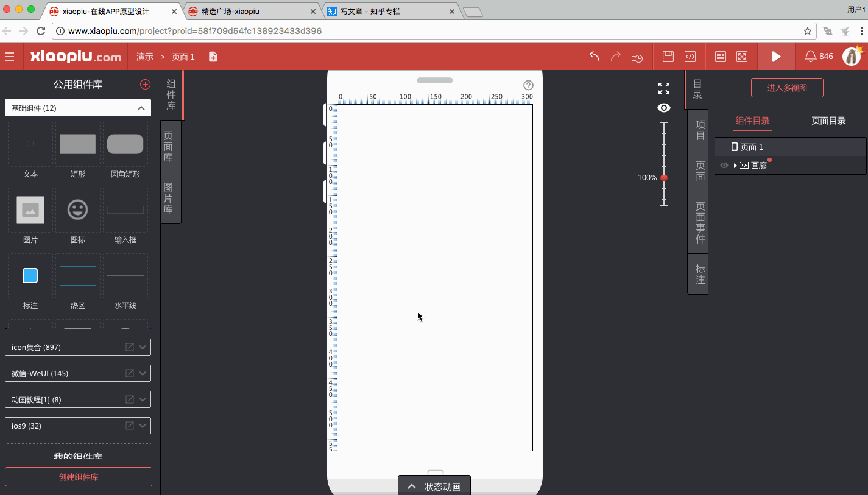This screenshot has height=495, width=868.
Task: Select the 水平线 horizontal line component
Action: point(125,282)
